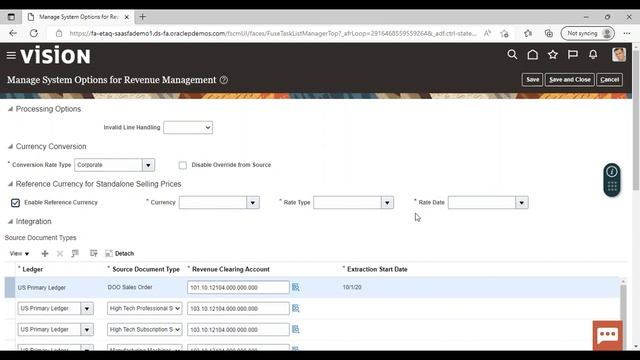Toggle Enable Reference Currency checkbox
640x360 pixels.
(16, 203)
